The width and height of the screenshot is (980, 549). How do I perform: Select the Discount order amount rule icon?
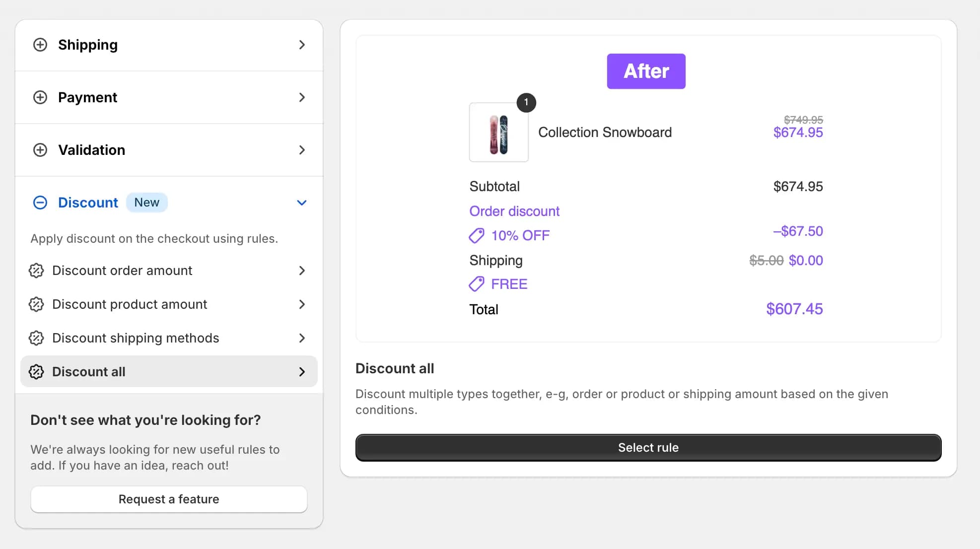(36, 271)
